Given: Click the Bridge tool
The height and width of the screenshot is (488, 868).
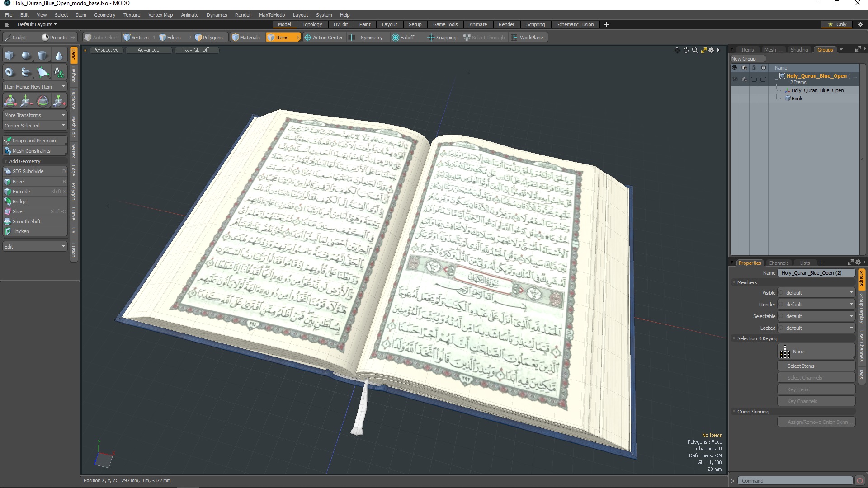Looking at the screenshot, I should point(35,202).
